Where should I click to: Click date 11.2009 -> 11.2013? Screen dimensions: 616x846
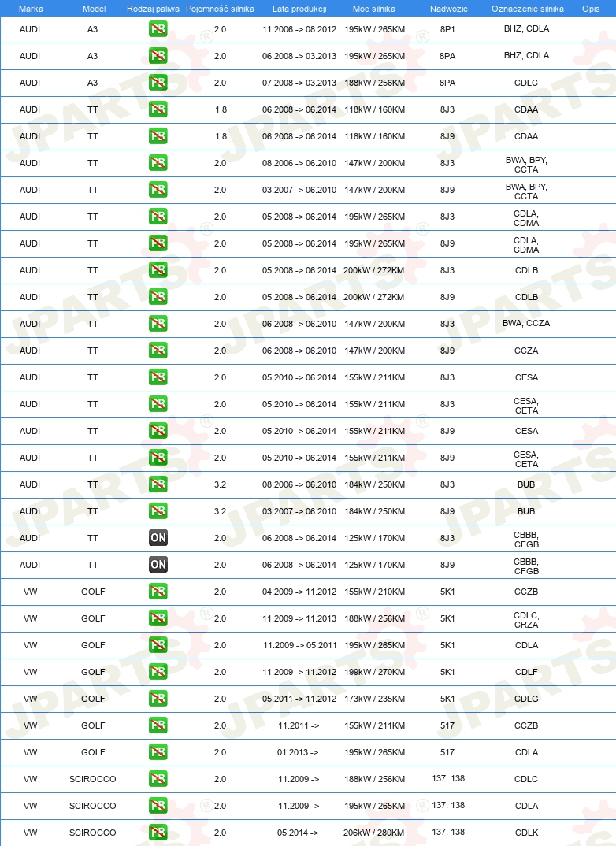point(299,618)
